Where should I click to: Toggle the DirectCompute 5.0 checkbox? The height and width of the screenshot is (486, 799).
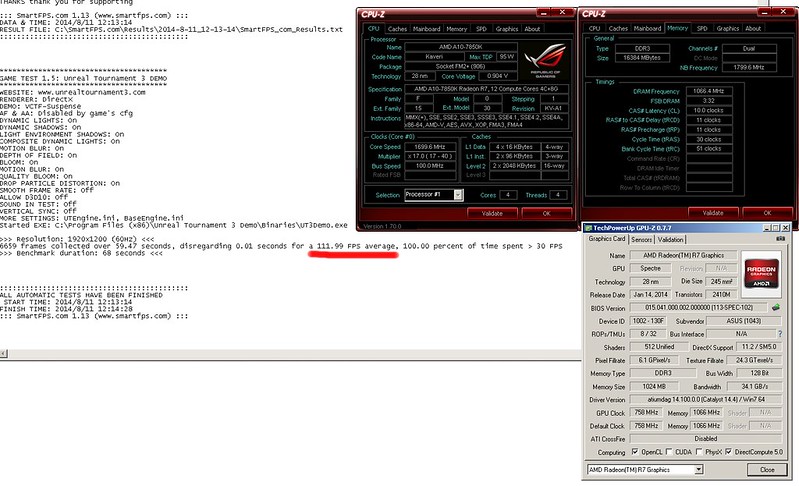coord(729,451)
